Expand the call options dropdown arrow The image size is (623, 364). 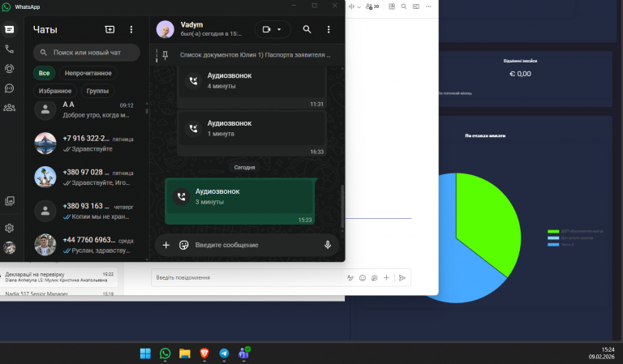click(x=279, y=29)
